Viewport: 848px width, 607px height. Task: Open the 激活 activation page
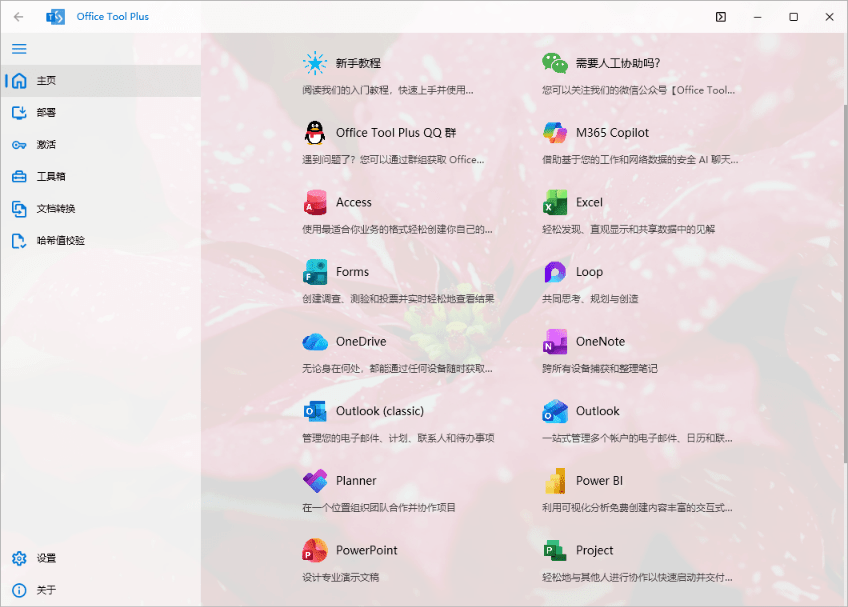(x=49, y=144)
